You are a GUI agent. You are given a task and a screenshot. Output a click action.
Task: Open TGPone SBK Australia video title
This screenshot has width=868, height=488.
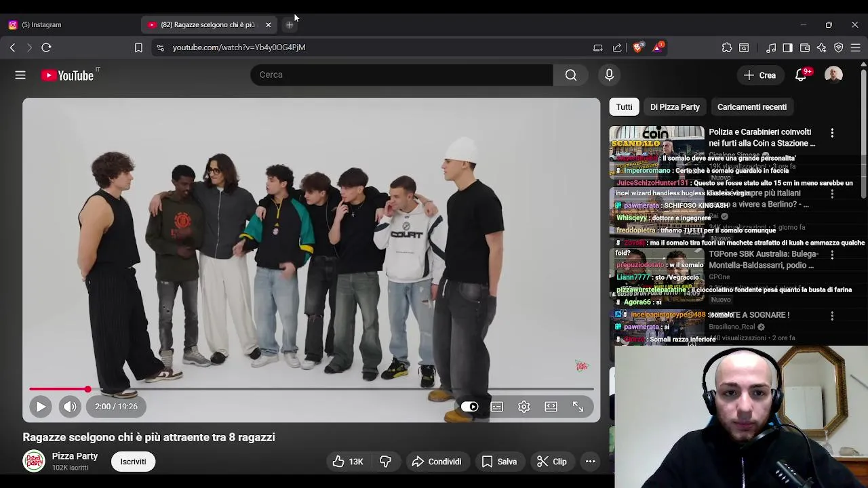coord(764,260)
